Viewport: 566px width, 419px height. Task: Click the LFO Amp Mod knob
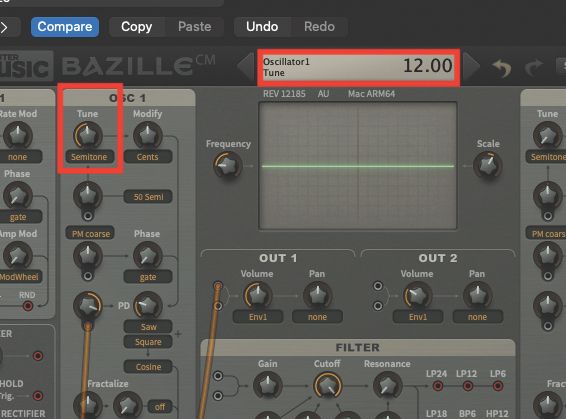[18, 255]
